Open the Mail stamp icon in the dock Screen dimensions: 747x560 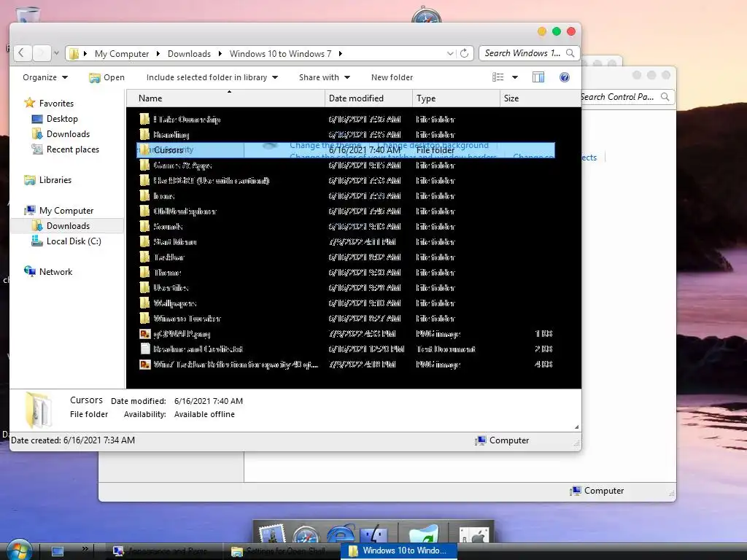pyautogui.click(x=272, y=533)
